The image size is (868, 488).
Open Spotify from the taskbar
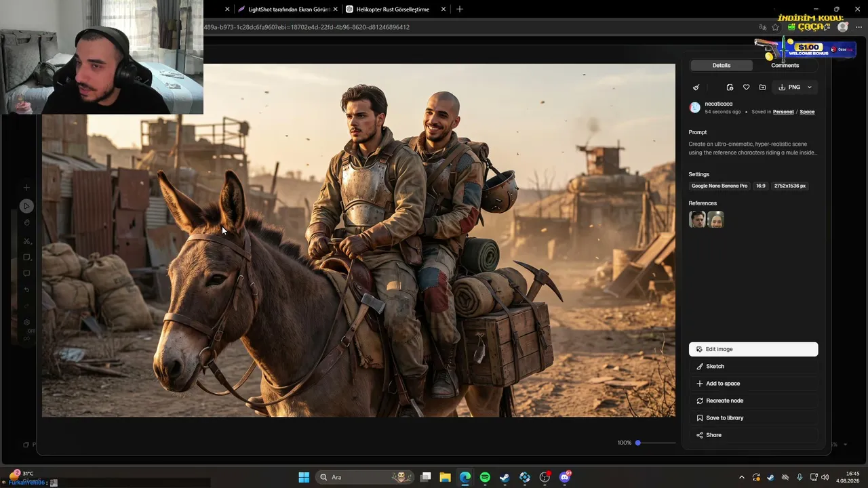pyautogui.click(x=485, y=477)
